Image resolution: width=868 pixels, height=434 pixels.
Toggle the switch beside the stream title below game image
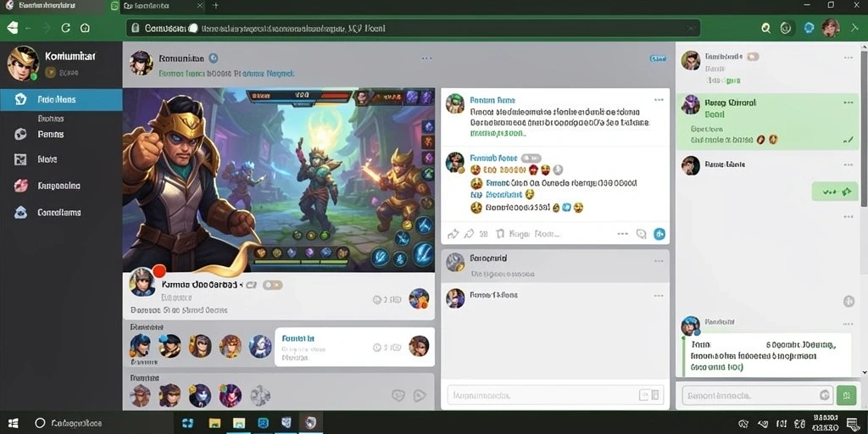pyautogui.click(x=272, y=285)
